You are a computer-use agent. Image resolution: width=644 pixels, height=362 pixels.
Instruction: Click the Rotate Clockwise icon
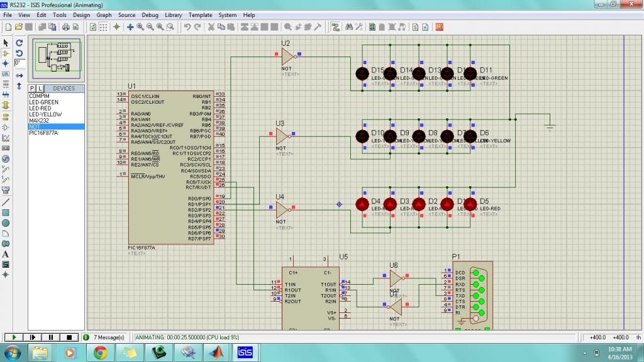pos(19,43)
